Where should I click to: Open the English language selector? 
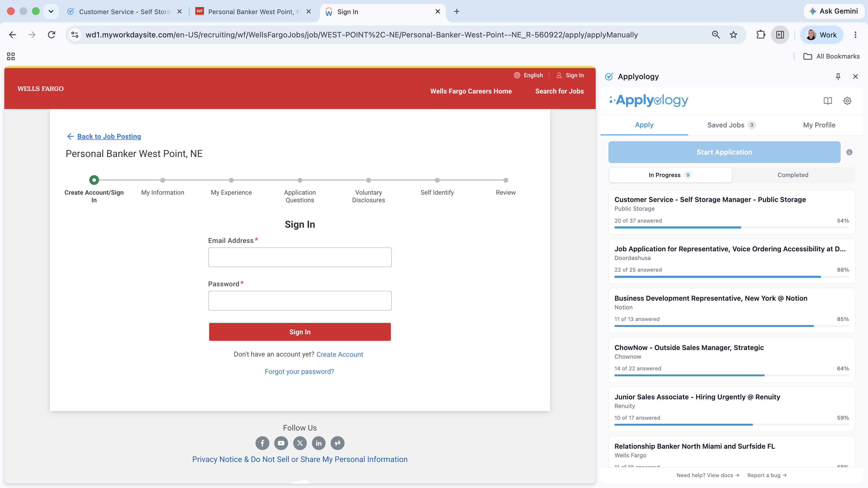pos(528,75)
